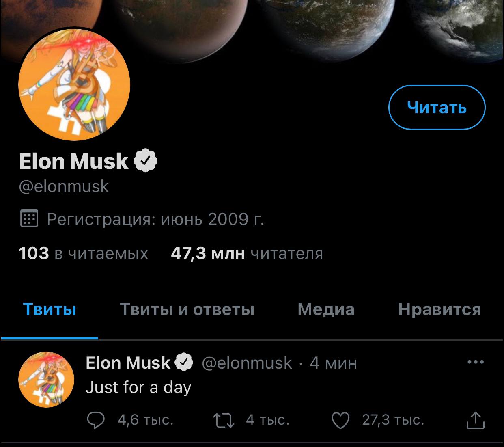The height and width of the screenshot is (447, 504).
Task: Click the 4 мин tweet timestamp
Action: tap(333, 363)
